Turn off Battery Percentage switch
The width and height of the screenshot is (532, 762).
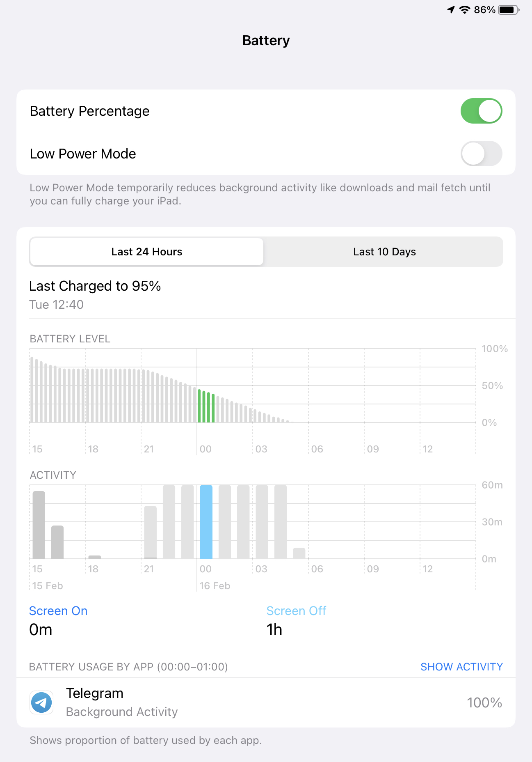[x=481, y=111]
